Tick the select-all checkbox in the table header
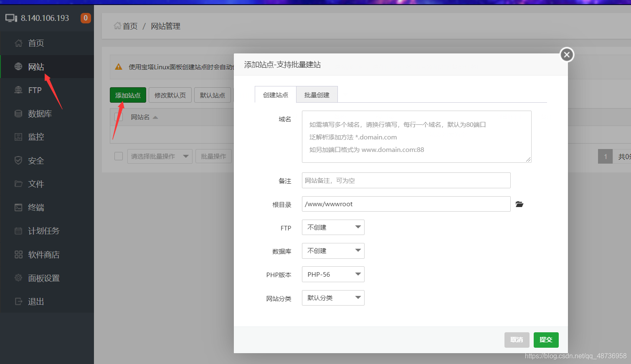This screenshot has height=364, width=631. (x=119, y=117)
